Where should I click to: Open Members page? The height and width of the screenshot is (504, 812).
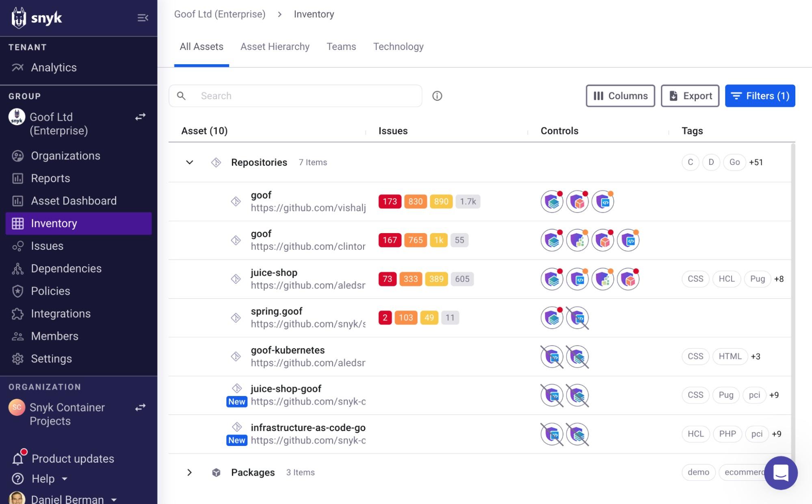[x=54, y=336]
